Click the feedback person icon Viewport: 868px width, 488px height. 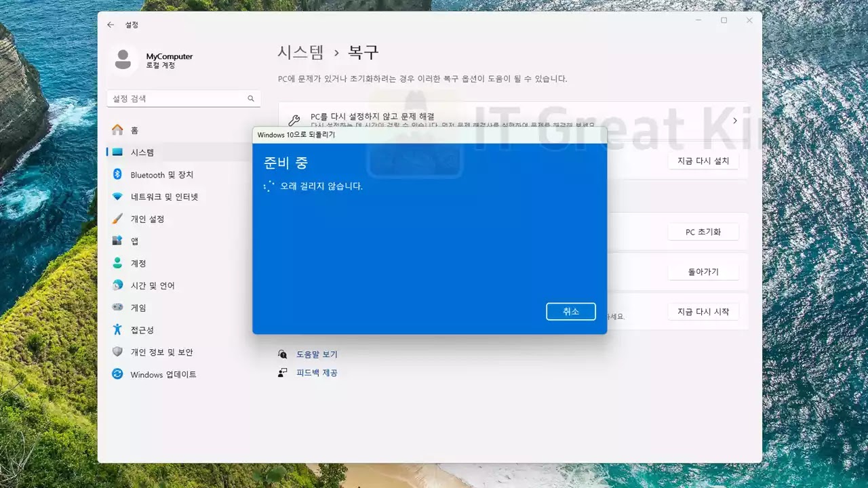tap(283, 373)
